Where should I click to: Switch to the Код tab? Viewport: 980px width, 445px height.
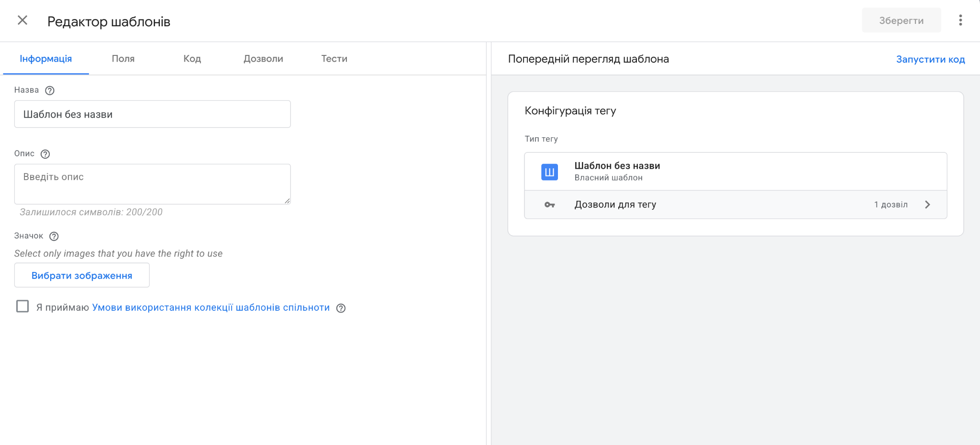191,58
